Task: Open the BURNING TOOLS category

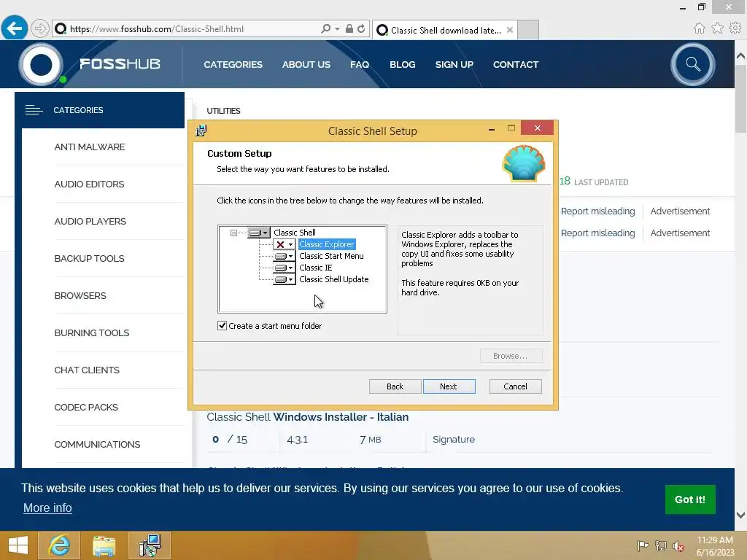Action: 91,332
